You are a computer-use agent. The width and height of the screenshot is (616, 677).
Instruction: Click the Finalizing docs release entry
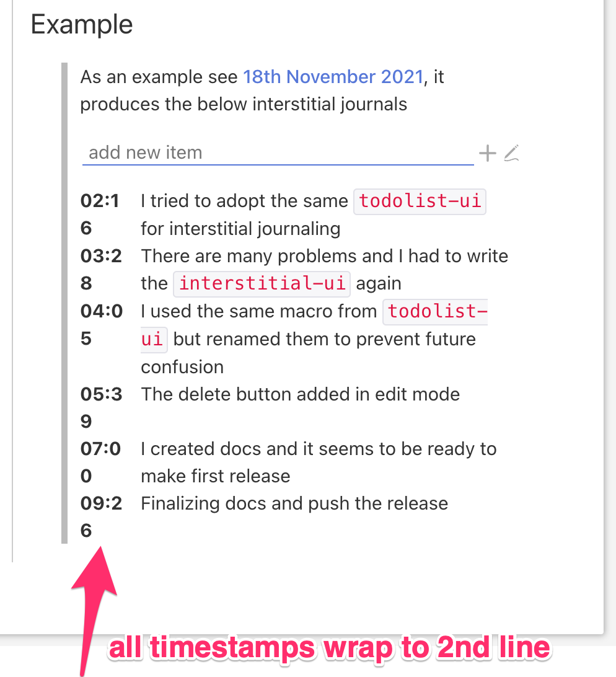[294, 503]
